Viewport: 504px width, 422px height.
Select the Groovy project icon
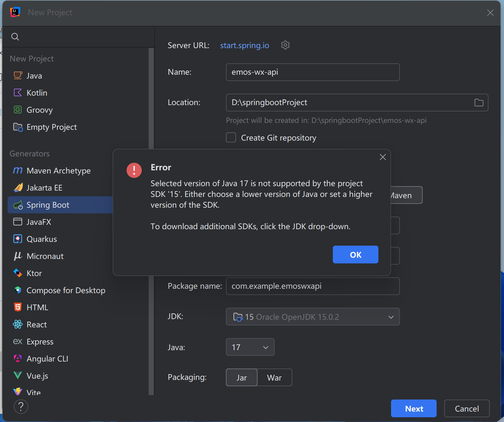[18, 110]
